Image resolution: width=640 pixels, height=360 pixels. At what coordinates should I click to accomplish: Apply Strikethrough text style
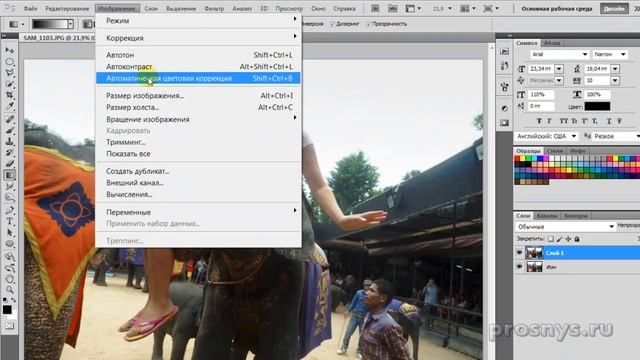click(619, 121)
